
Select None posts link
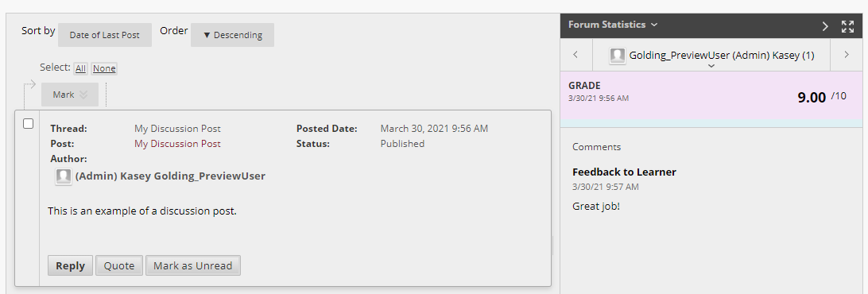104,68
